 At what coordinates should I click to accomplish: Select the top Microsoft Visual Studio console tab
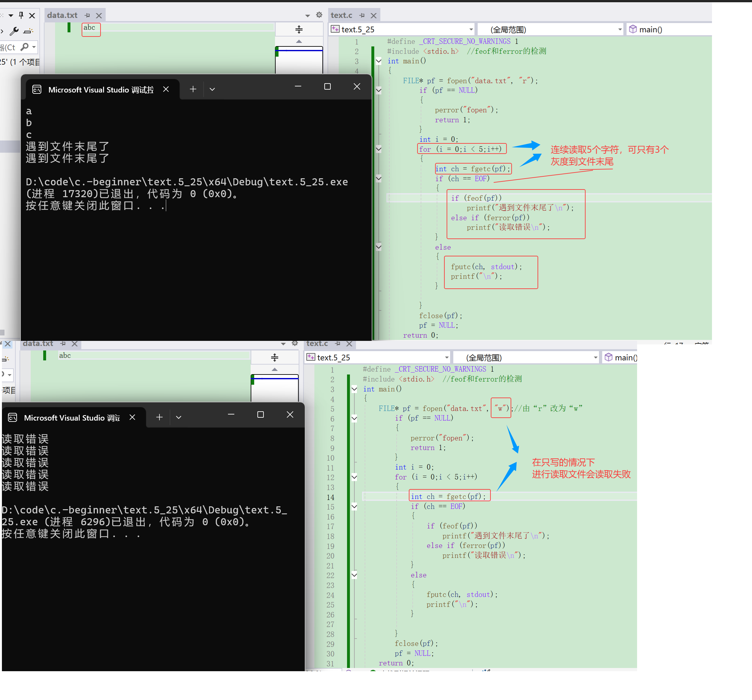tap(100, 90)
